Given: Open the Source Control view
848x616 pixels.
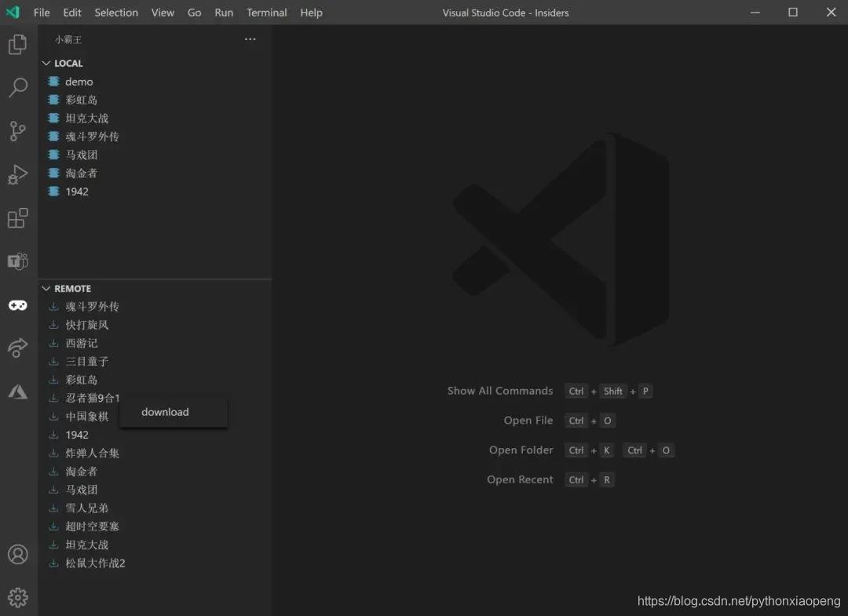Looking at the screenshot, I should tap(18, 131).
